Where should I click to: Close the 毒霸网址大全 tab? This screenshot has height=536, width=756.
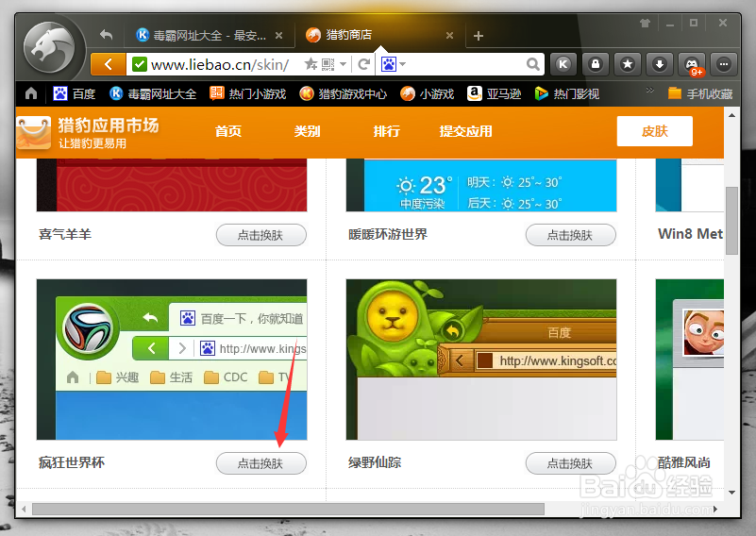278,35
